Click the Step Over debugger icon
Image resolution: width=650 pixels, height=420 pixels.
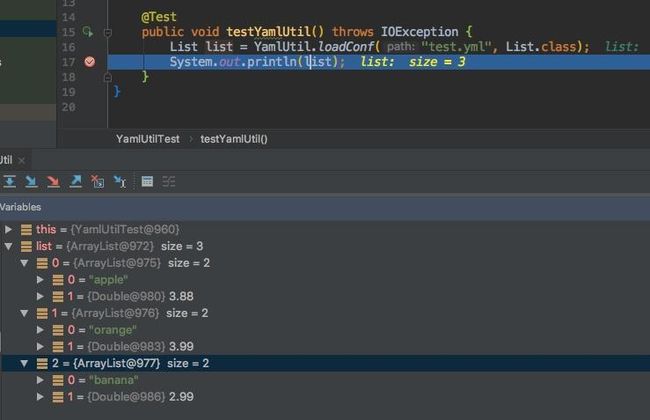coord(9,182)
